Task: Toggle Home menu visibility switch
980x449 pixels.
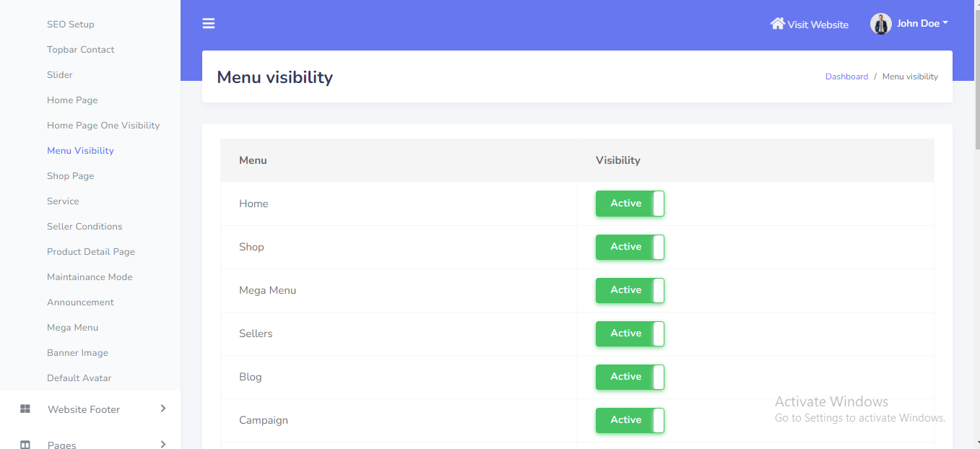Action: point(630,204)
